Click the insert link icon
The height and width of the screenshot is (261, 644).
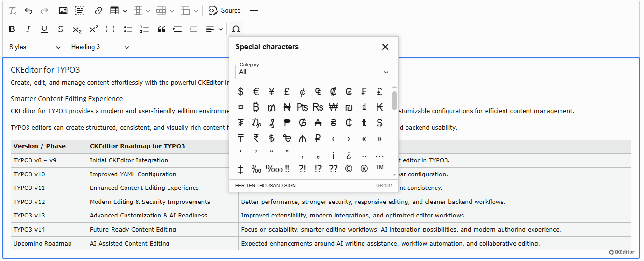[x=98, y=11]
